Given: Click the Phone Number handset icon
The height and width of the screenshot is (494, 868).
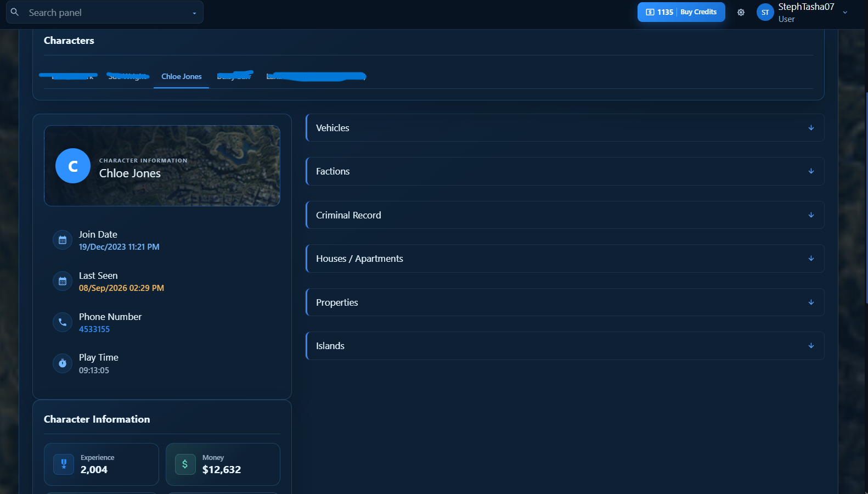Looking at the screenshot, I should point(63,322).
